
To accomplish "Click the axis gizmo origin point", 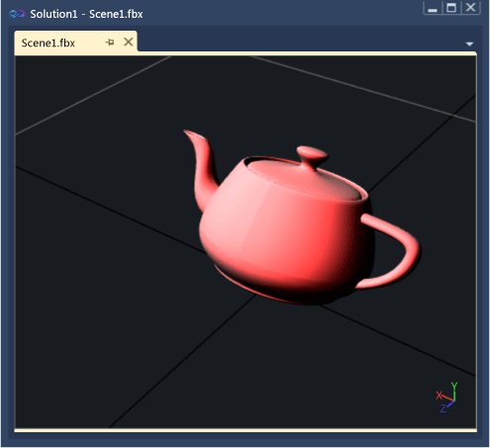I will coord(454,401).
